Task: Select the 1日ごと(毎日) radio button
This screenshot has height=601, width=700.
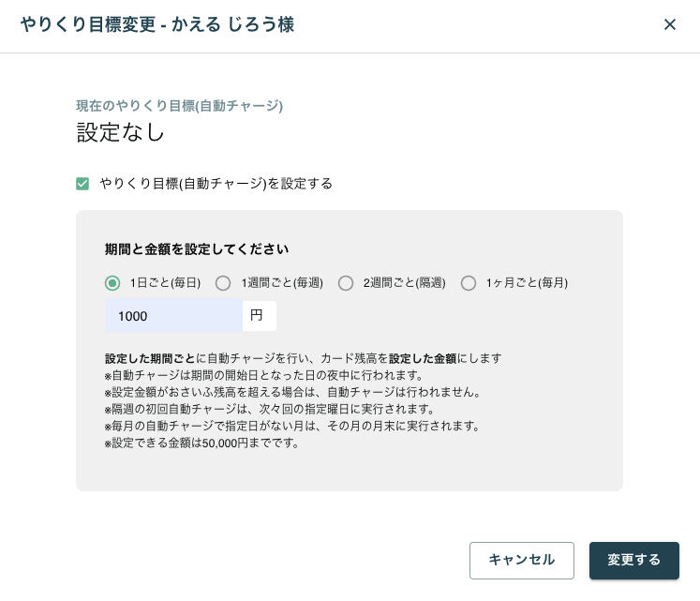Action: [112, 283]
